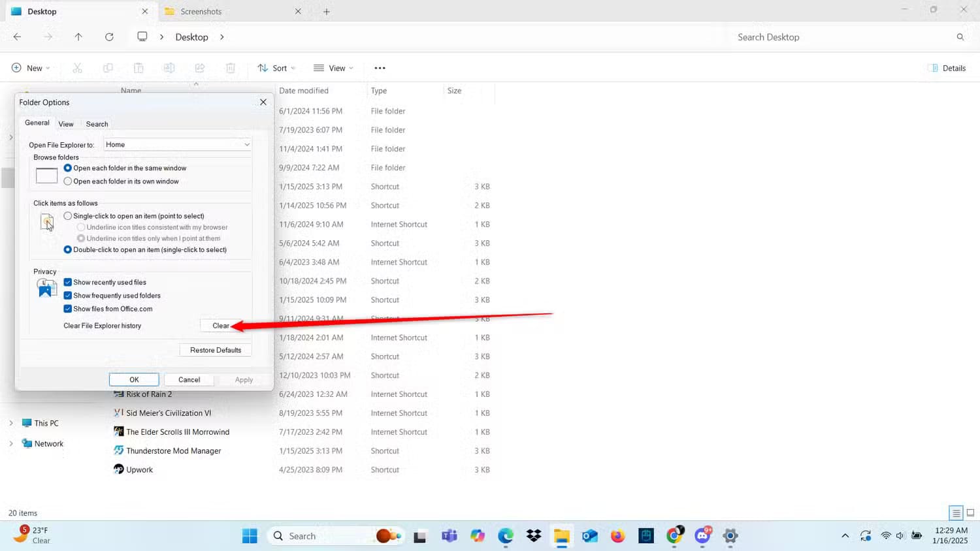The width and height of the screenshot is (980, 551).
Task: Click the Wi-Fi icon in system tray
Action: click(x=886, y=536)
